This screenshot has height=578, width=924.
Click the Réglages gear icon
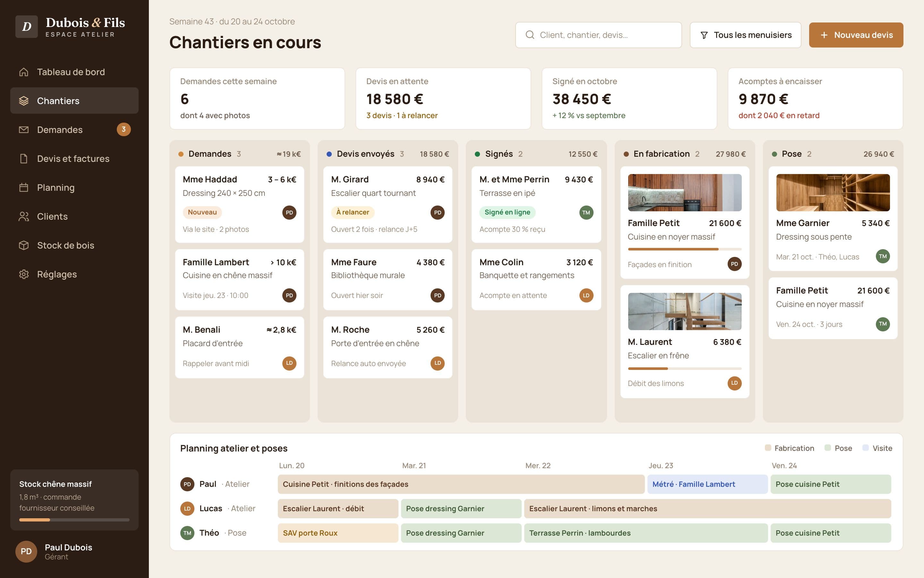(x=24, y=274)
